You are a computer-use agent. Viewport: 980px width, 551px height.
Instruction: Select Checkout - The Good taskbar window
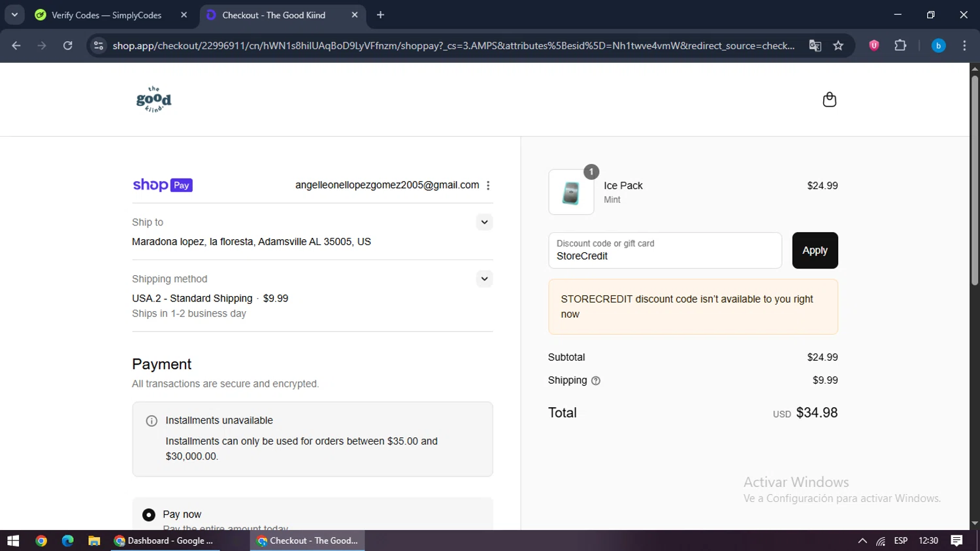pyautogui.click(x=307, y=541)
